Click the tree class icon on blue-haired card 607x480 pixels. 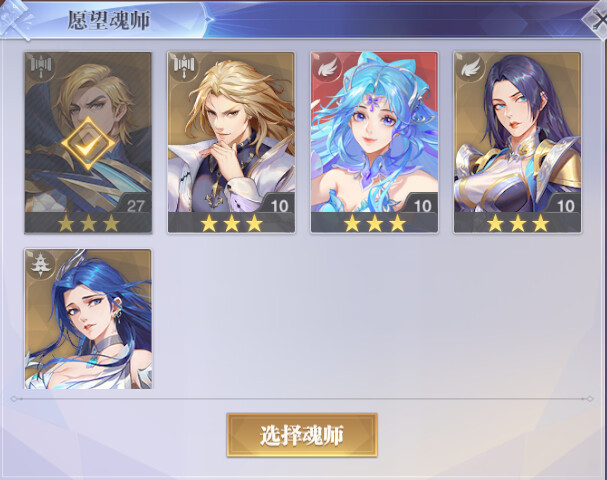pos(40,263)
